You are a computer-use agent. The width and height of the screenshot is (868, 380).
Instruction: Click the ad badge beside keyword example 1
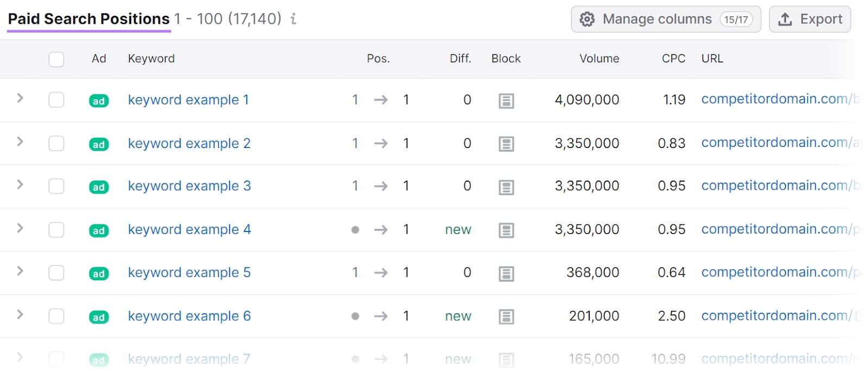pyautogui.click(x=98, y=100)
